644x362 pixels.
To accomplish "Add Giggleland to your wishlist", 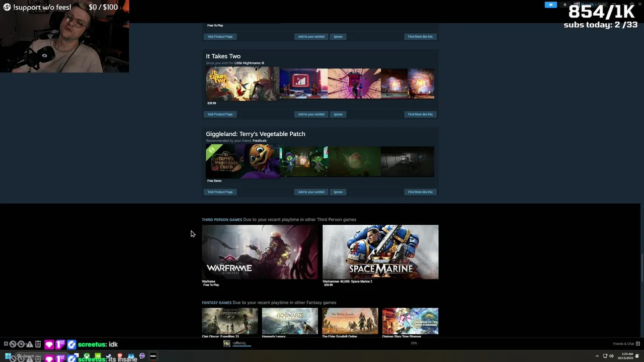I will coord(311,192).
